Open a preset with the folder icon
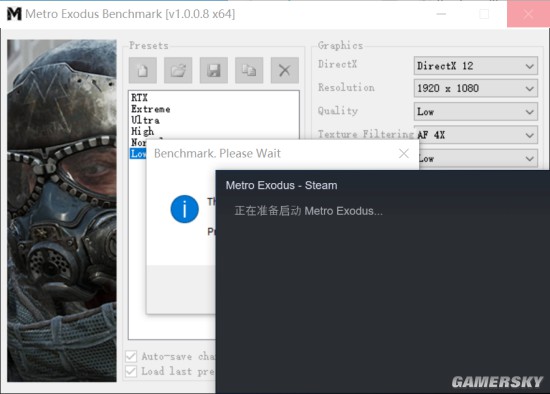 (178, 70)
